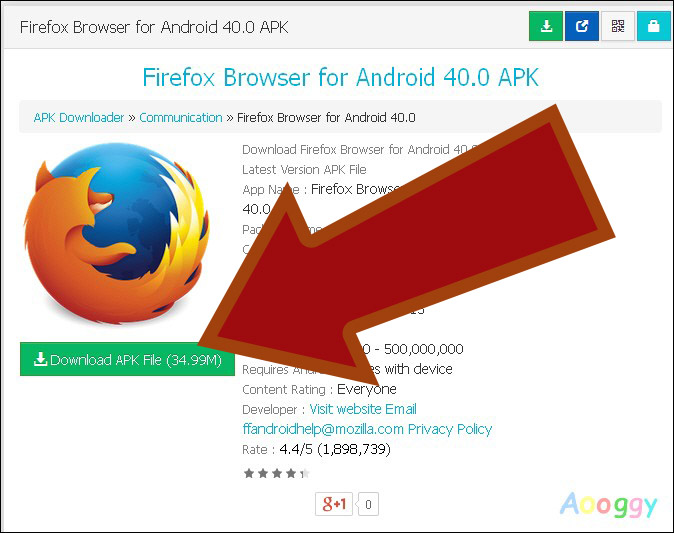This screenshot has width=674, height=533.
Task: Click the blue Firefox Browser page heading
Action: [x=340, y=78]
